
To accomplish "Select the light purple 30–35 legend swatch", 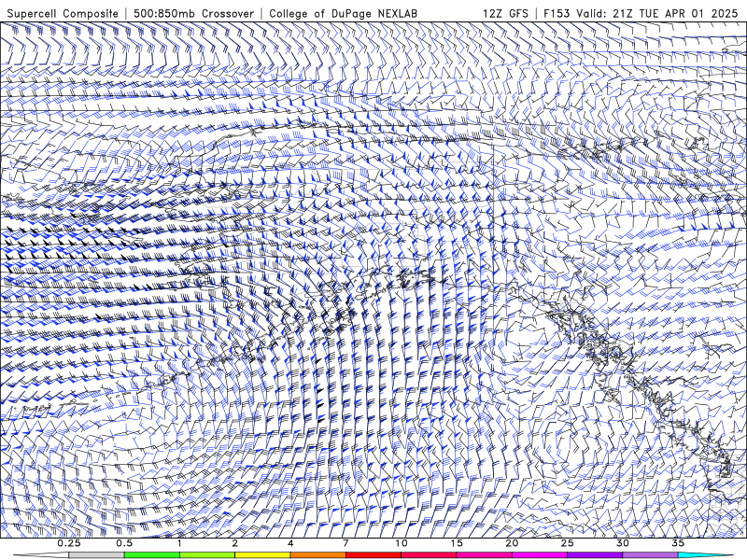I will [x=650, y=555].
